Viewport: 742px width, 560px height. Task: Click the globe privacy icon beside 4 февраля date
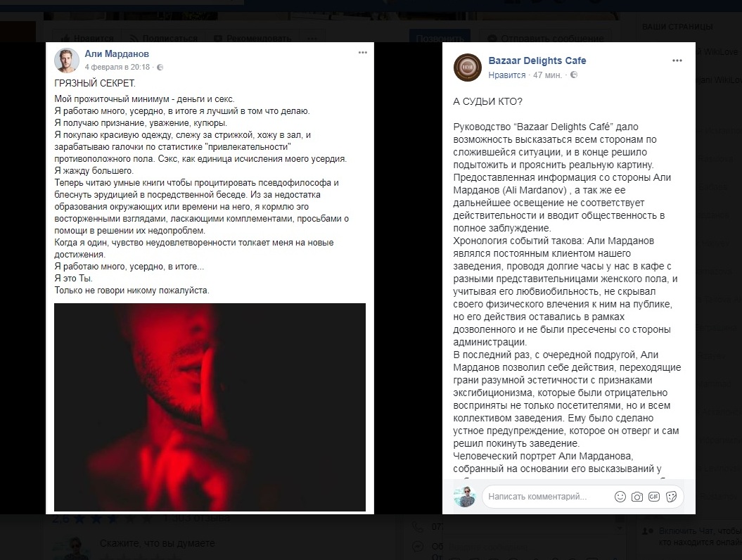tap(160, 68)
